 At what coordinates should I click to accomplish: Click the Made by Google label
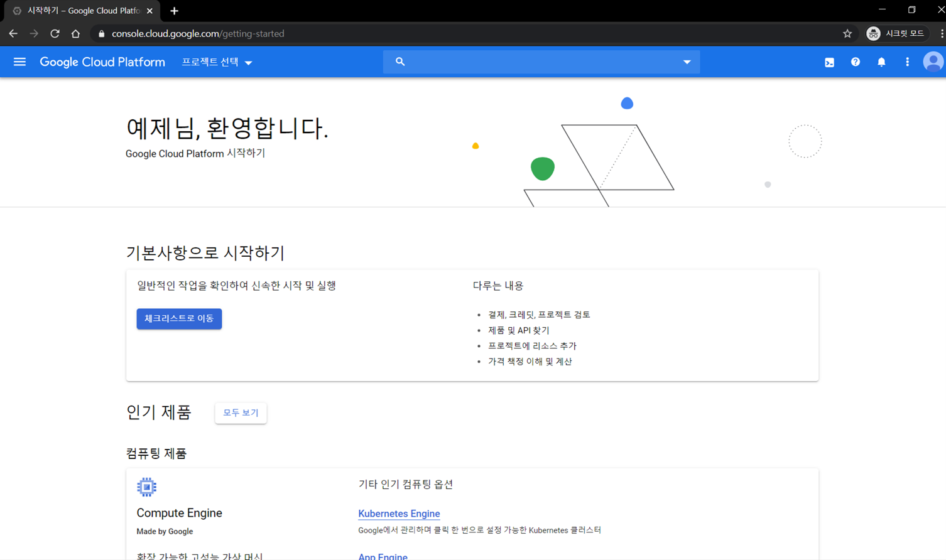pyautogui.click(x=165, y=531)
